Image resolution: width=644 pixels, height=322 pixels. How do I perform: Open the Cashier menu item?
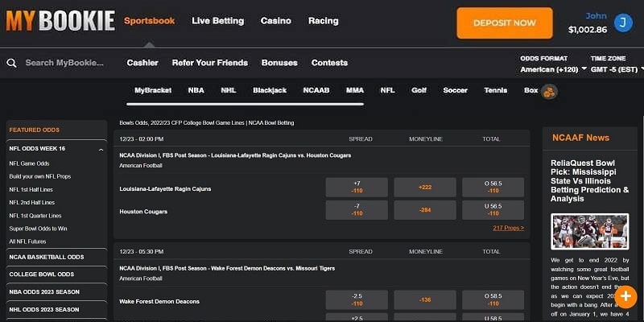tap(142, 63)
